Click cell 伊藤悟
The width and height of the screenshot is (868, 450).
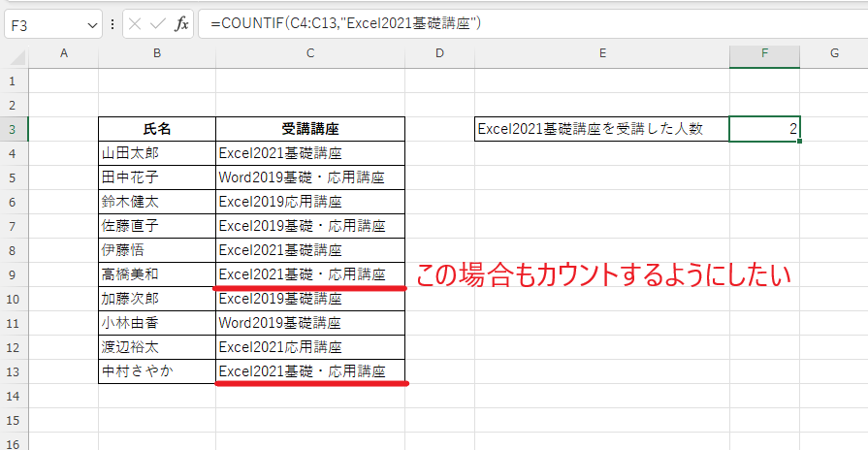[157, 250]
